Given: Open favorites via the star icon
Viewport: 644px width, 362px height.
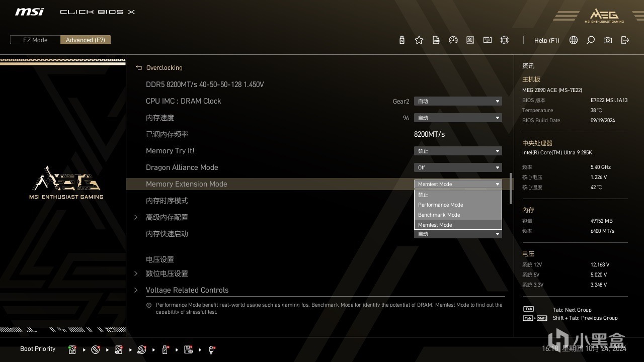Looking at the screenshot, I should (419, 40).
